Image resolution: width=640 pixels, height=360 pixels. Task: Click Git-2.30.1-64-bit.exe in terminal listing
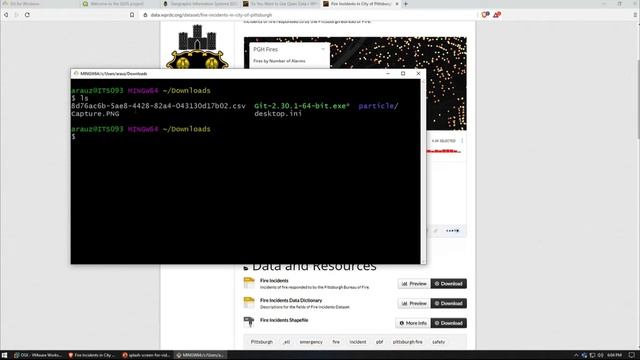[302, 106]
